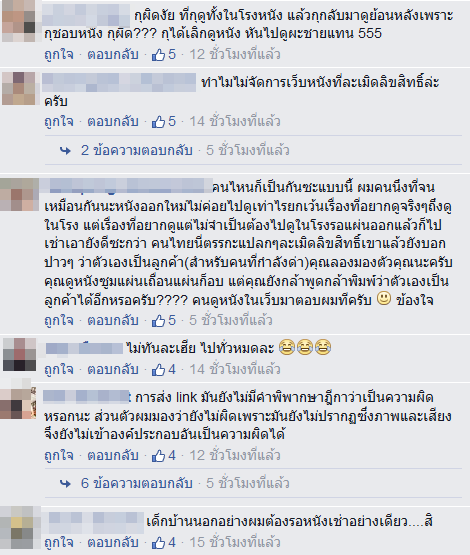Like the first comment via ถูกใจ
470x555 pixels.
coord(59,55)
